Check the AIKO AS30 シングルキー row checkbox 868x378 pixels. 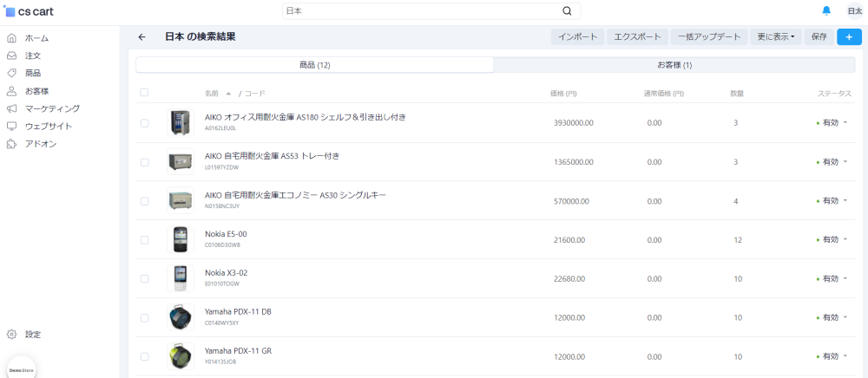click(x=144, y=201)
